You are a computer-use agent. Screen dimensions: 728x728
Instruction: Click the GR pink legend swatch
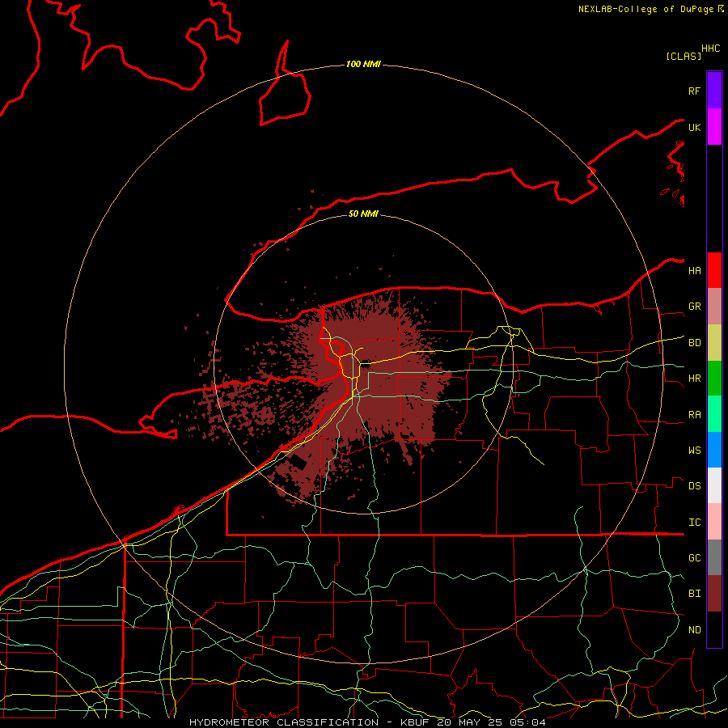click(x=714, y=307)
